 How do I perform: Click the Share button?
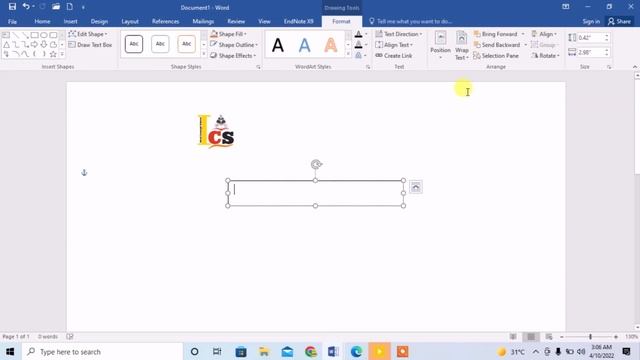pyautogui.click(x=619, y=22)
